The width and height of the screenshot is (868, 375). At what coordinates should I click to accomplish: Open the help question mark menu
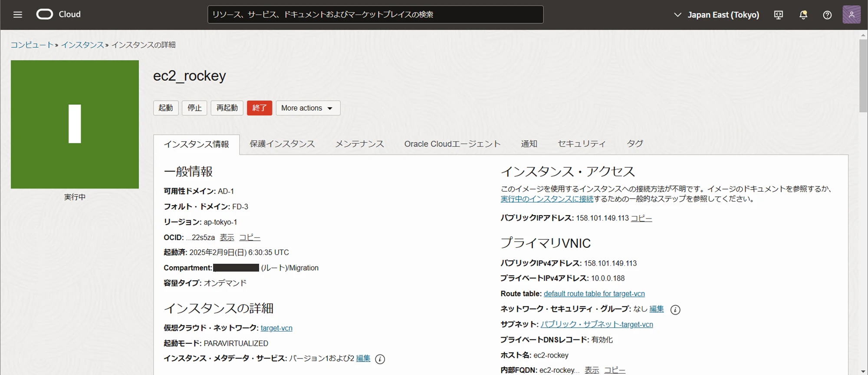[827, 15]
